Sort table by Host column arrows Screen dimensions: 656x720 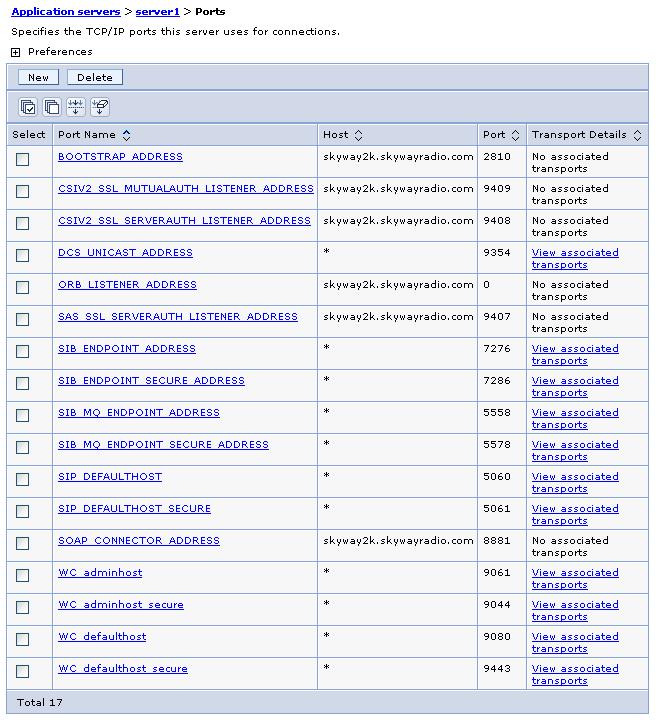point(359,135)
